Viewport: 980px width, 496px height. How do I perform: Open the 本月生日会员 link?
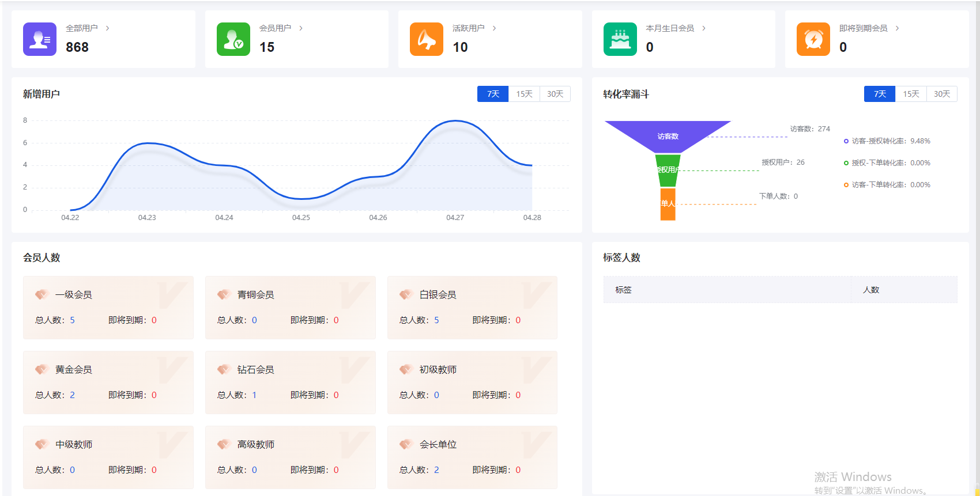coord(670,28)
